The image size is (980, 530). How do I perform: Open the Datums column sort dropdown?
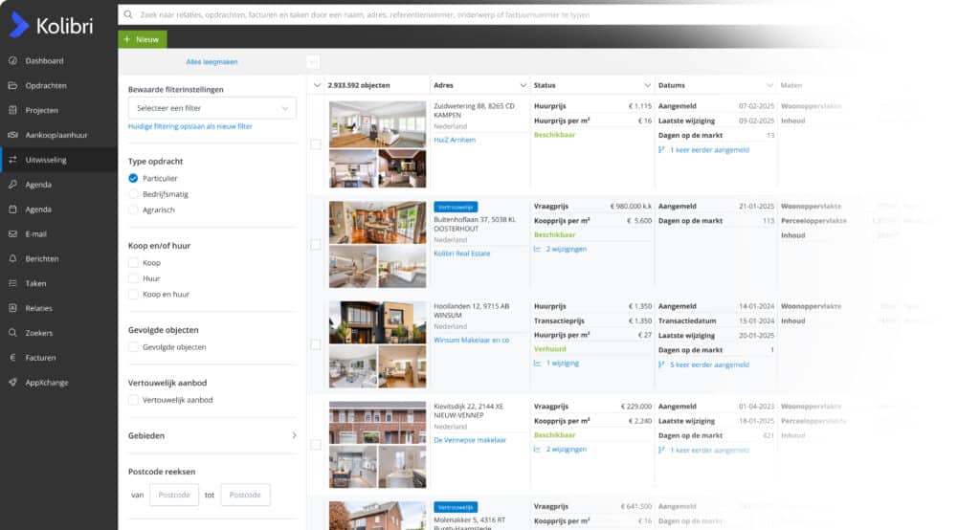point(770,85)
